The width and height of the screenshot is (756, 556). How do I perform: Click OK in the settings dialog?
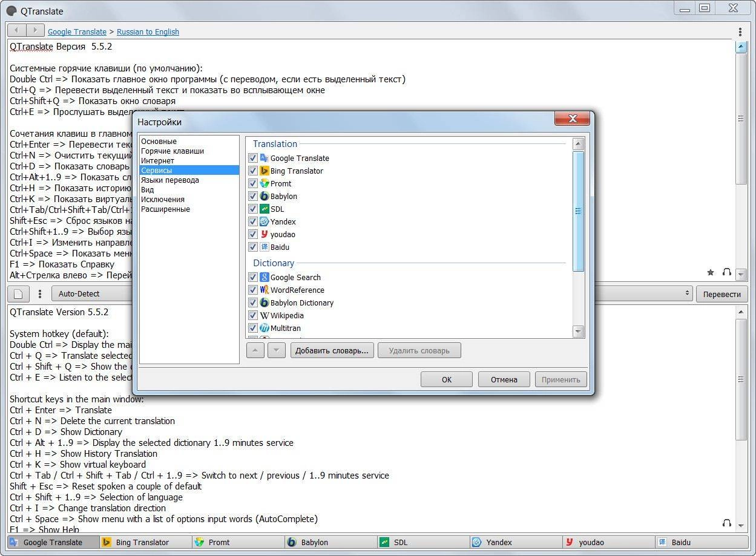pos(447,379)
